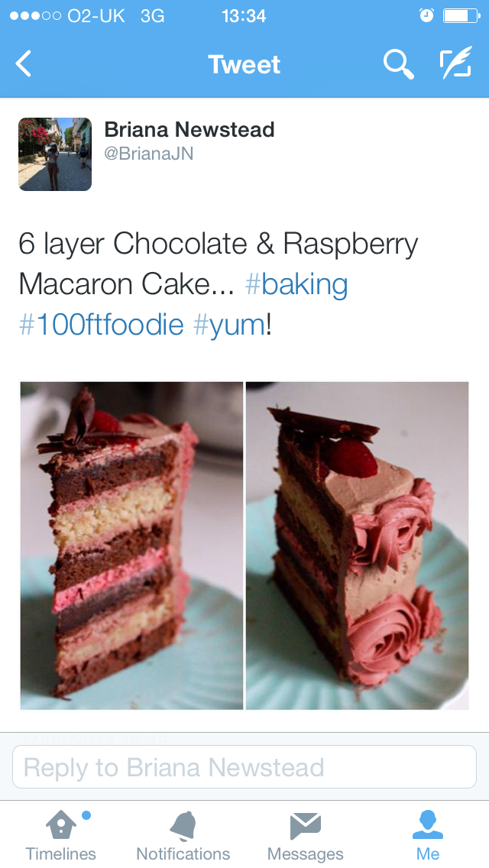View left cake slice photo
489x868 pixels.
(x=132, y=546)
